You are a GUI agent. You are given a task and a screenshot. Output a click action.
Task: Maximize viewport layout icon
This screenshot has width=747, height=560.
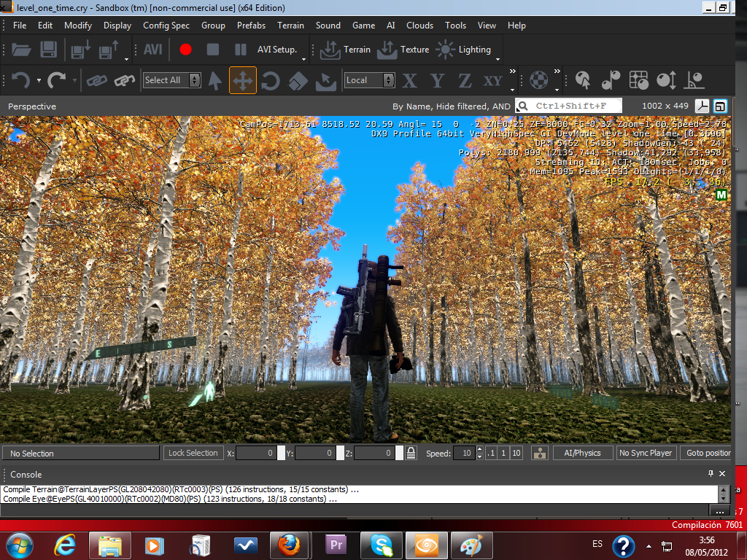click(720, 106)
